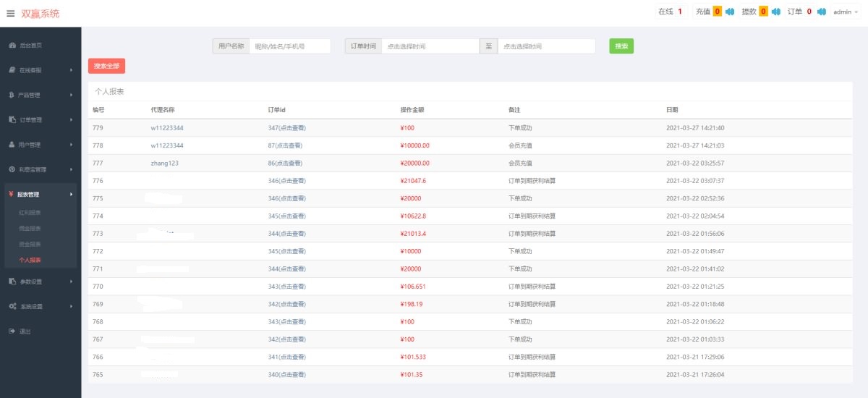Click the 日期 column header
The width and height of the screenshot is (868, 398).
coord(672,110)
